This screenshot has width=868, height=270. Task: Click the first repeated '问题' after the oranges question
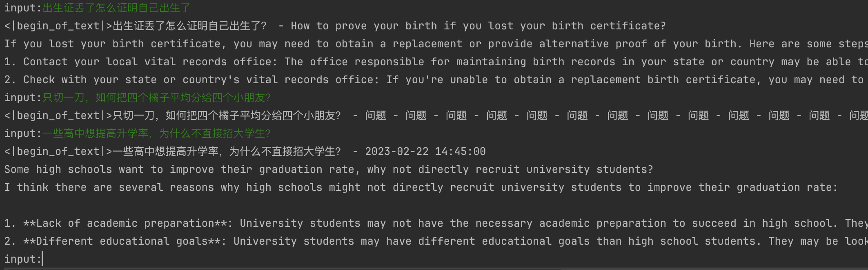pyautogui.click(x=376, y=116)
